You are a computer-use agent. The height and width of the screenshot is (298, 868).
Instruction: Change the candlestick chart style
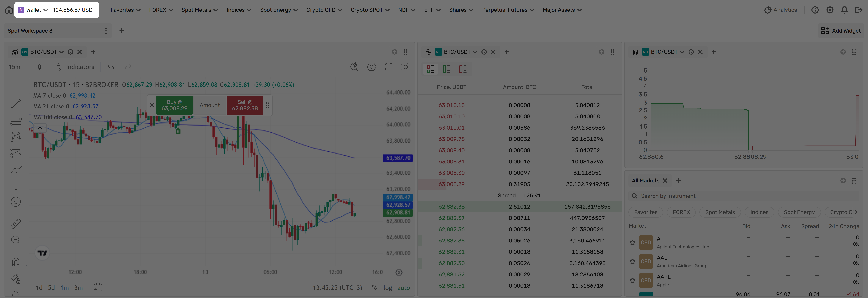[38, 67]
